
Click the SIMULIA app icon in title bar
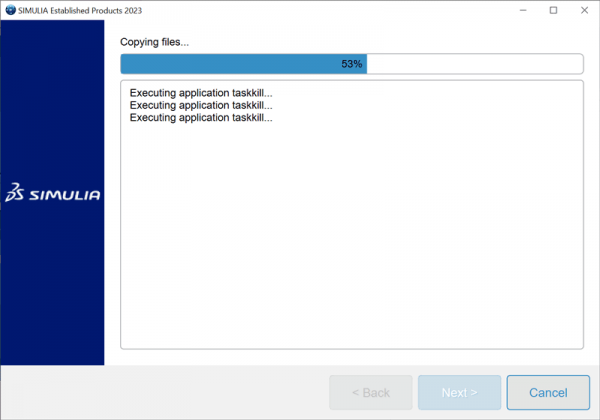click(x=10, y=10)
